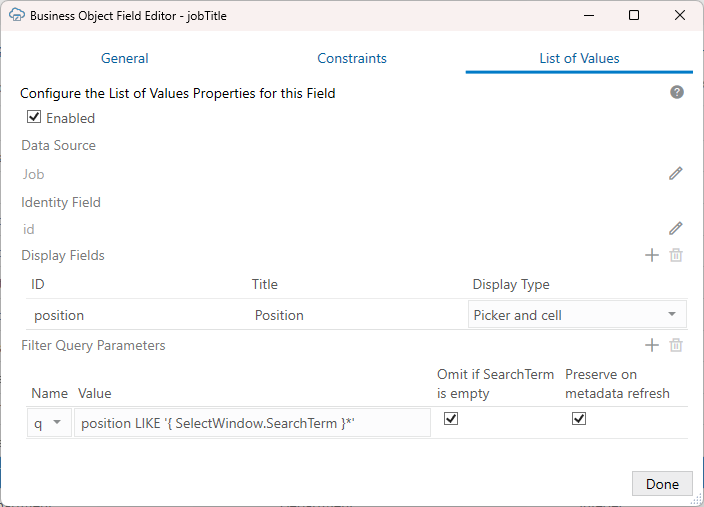Minimize the Business Object Field Editor window

coord(589,15)
